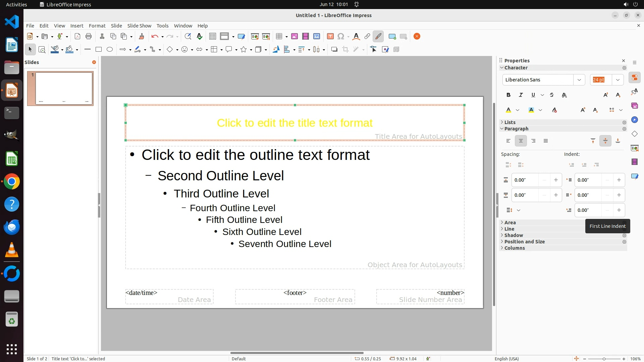
Task: Expand the Area section
Action: click(x=510, y=223)
